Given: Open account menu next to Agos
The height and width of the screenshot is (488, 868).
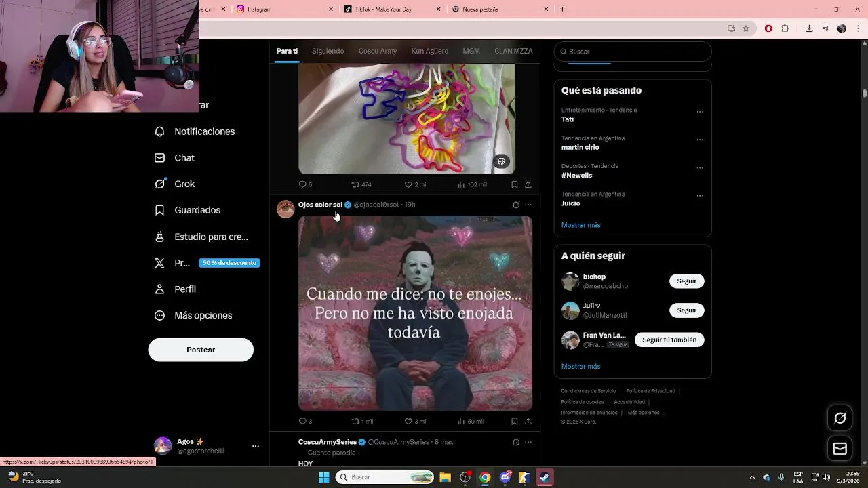Looking at the screenshot, I should pyautogui.click(x=256, y=446).
